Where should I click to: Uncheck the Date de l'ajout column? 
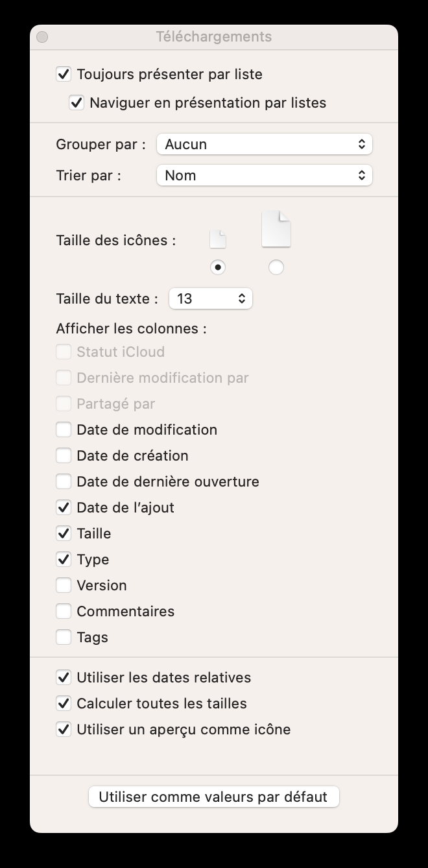click(x=64, y=507)
